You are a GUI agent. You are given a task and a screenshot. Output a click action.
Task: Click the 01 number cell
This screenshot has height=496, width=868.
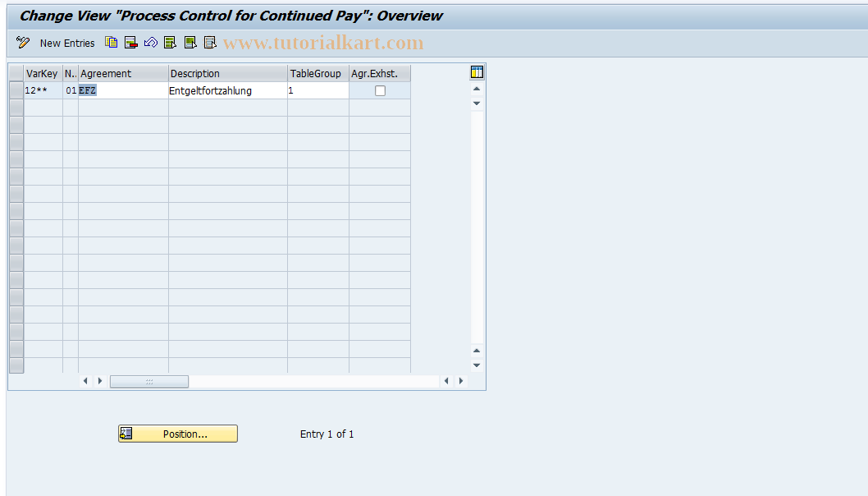tap(71, 90)
